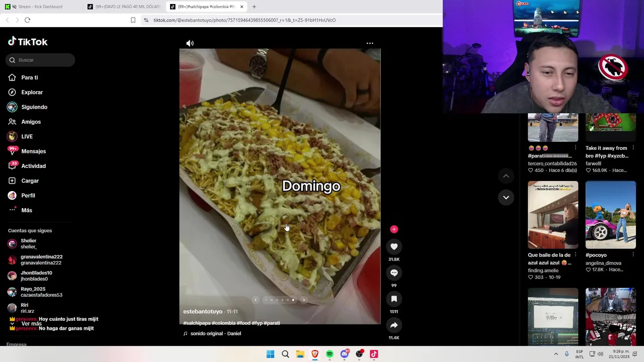Viewport: 644px width, 362px height.
Task: Click the #salchipapa hashtag
Action: [x=197, y=323]
